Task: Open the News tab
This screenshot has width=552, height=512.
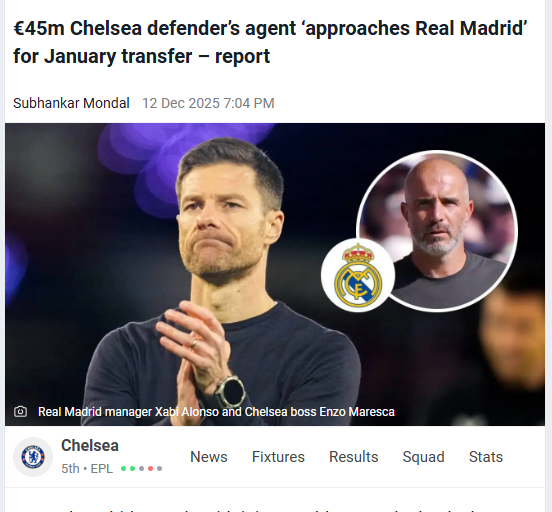Action: [x=209, y=457]
